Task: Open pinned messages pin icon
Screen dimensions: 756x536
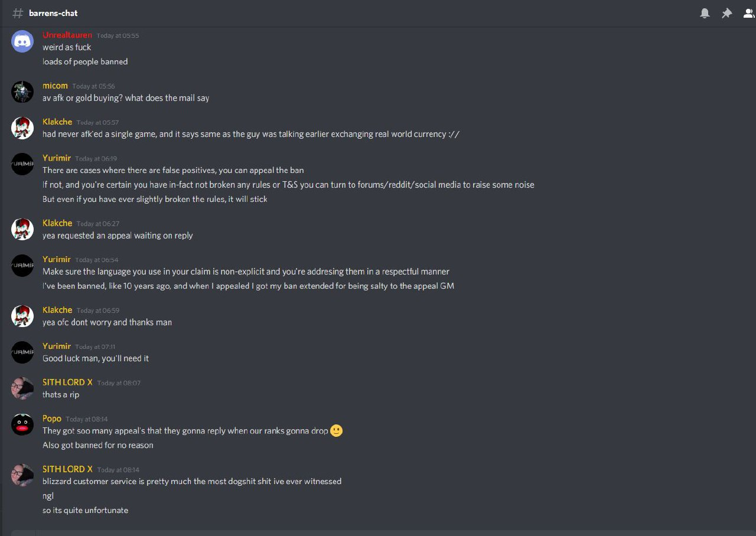Action: coord(726,13)
